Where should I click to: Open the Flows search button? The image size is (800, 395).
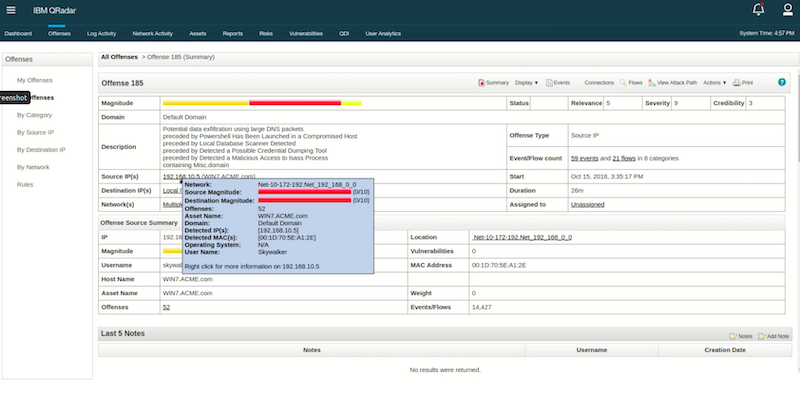tap(631, 83)
